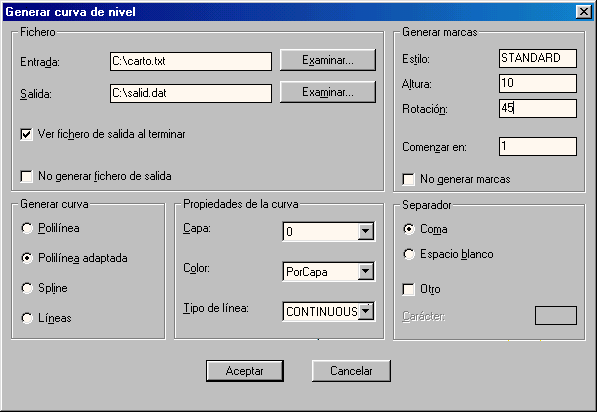
Task: Focus the Entrada file path field
Action: (x=191, y=61)
